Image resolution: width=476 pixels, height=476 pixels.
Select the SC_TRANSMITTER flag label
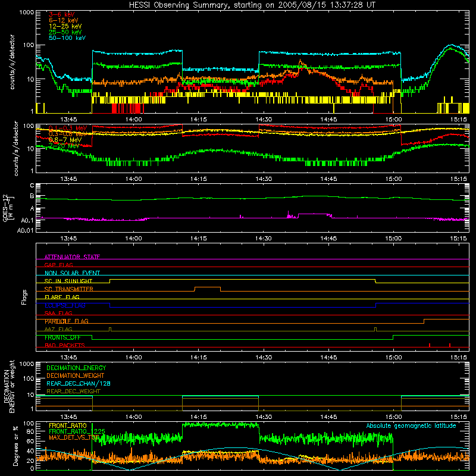(x=69, y=289)
